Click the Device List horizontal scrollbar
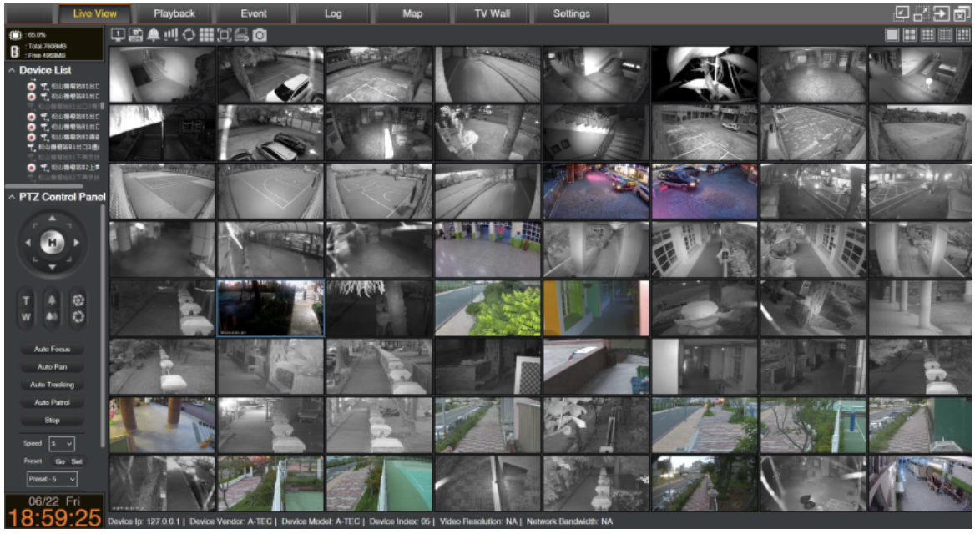Image resolution: width=980 pixels, height=534 pixels. pos(43,186)
